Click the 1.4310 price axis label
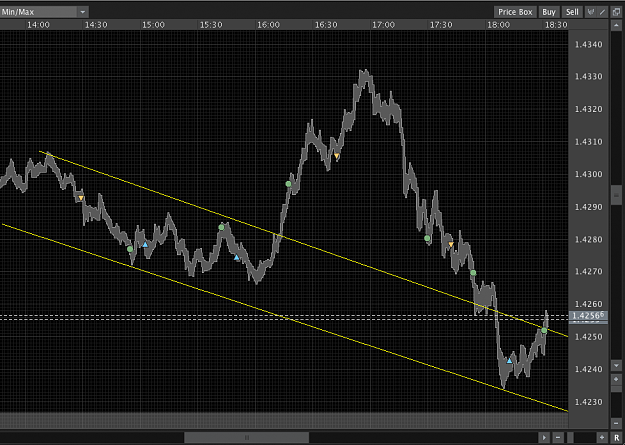 (x=588, y=142)
